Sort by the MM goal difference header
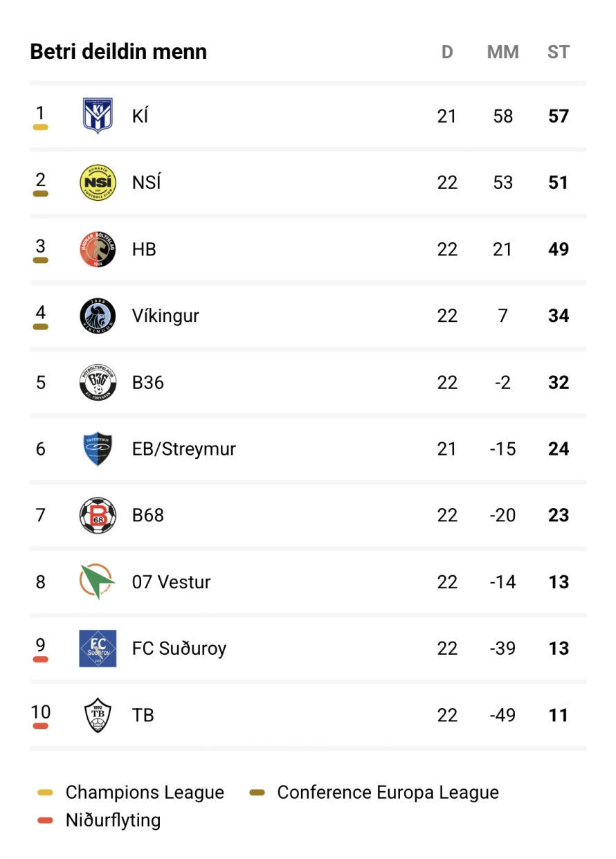This screenshot has width=616, height=859. [x=503, y=52]
